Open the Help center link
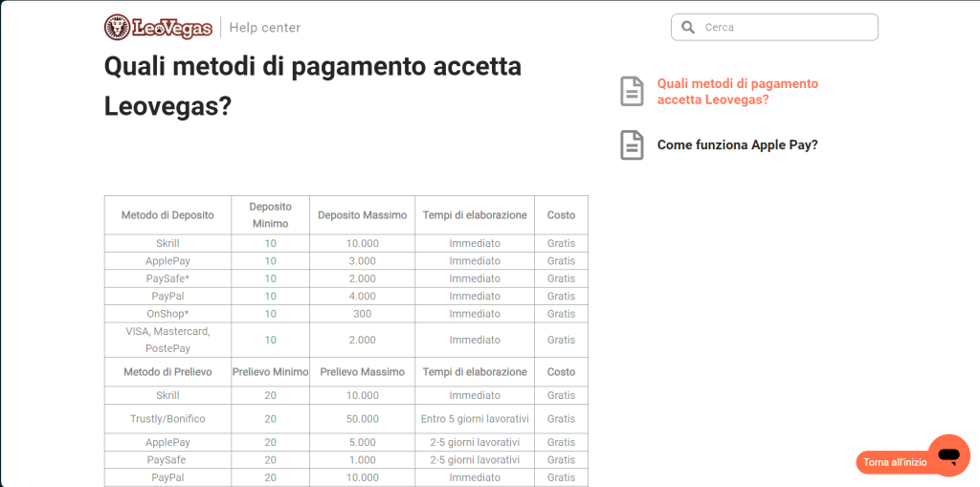Viewport: 980px width, 487px height. [265, 28]
